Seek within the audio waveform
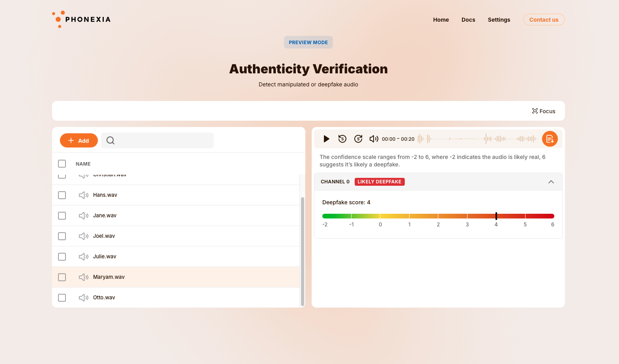Screen dimensions: 619x364 pyautogui.click(x=478, y=139)
